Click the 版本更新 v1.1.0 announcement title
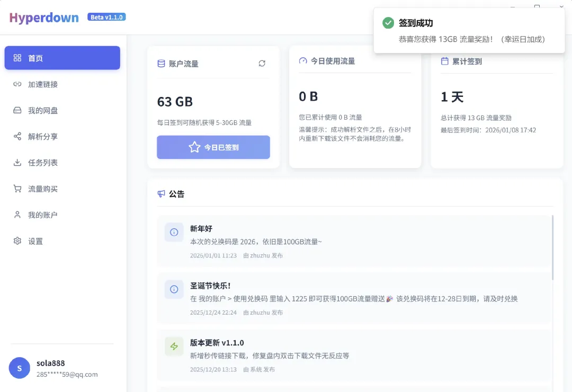Screen dimensions: 572x392 (217, 343)
